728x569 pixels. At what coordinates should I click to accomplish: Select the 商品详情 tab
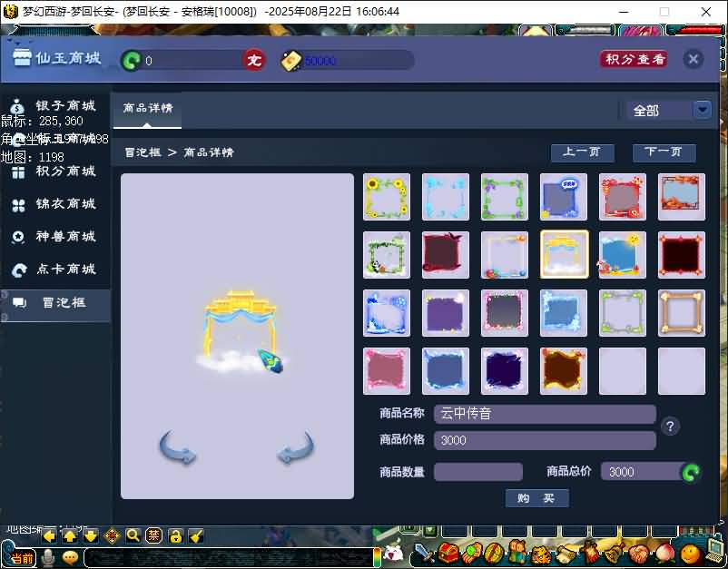(x=147, y=108)
